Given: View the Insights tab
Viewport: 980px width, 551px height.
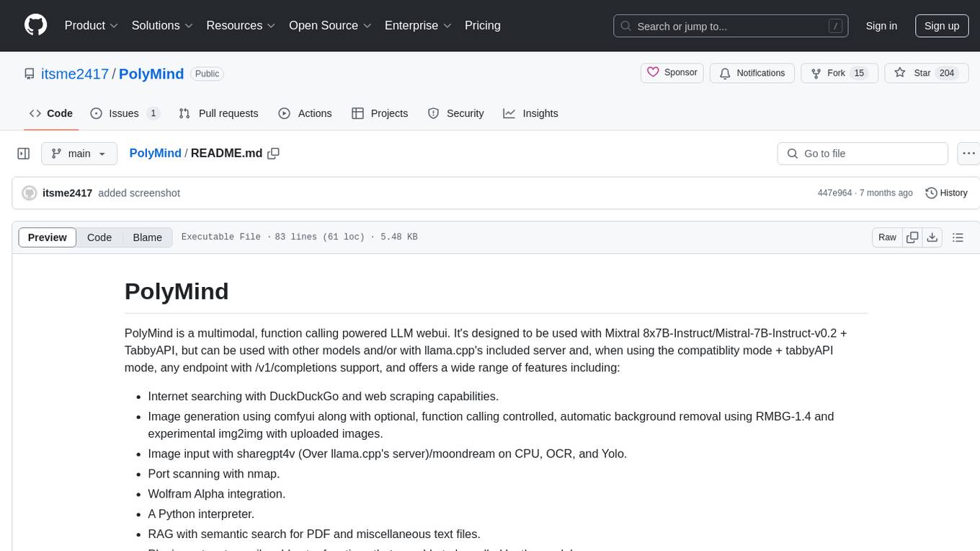Looking at the screenshot, I should tap(531, 113).
